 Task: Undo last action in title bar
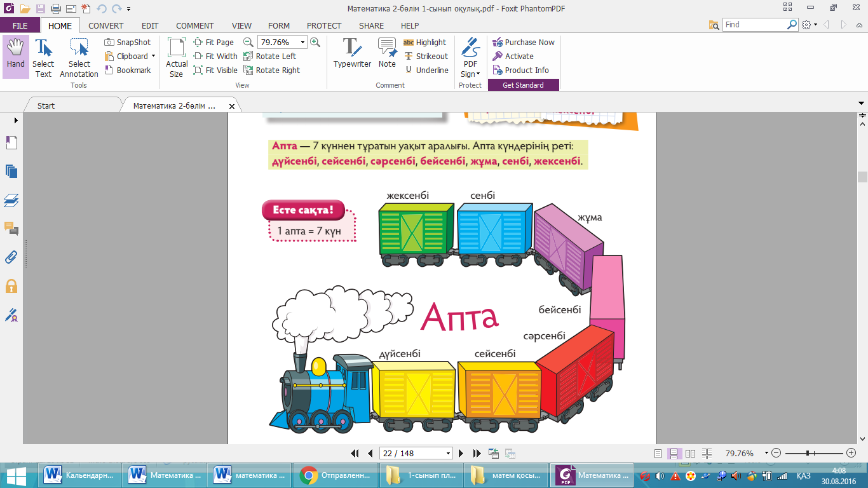click(102, 9)
